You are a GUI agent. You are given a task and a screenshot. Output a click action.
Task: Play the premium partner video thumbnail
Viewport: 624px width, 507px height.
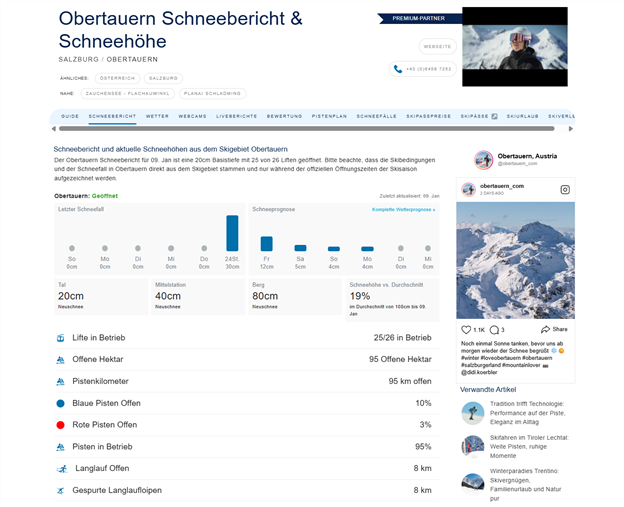(x=515, y=47)
